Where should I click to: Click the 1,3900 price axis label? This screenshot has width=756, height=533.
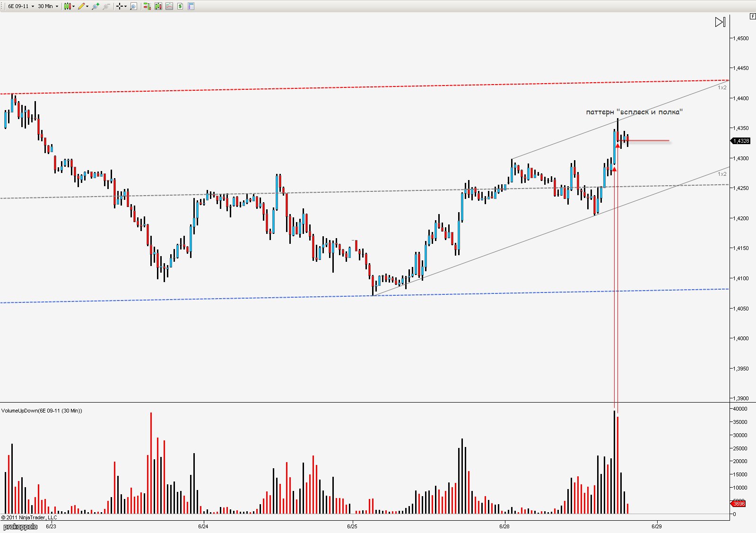(741, 398)
